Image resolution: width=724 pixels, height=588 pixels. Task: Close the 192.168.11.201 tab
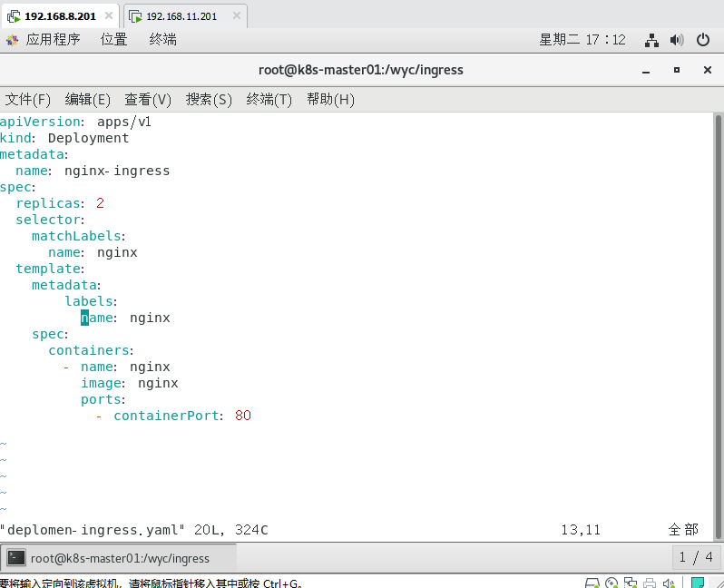point(237,15)
